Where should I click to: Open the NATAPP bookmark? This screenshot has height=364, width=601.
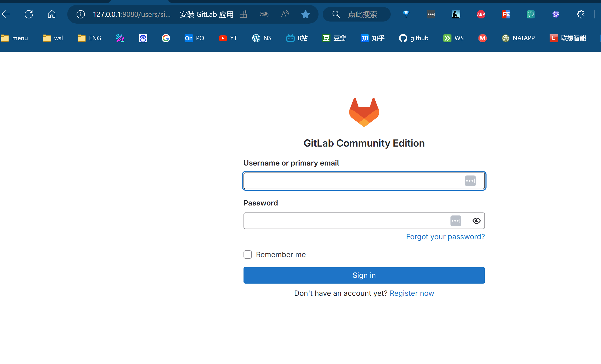[518, 38]
